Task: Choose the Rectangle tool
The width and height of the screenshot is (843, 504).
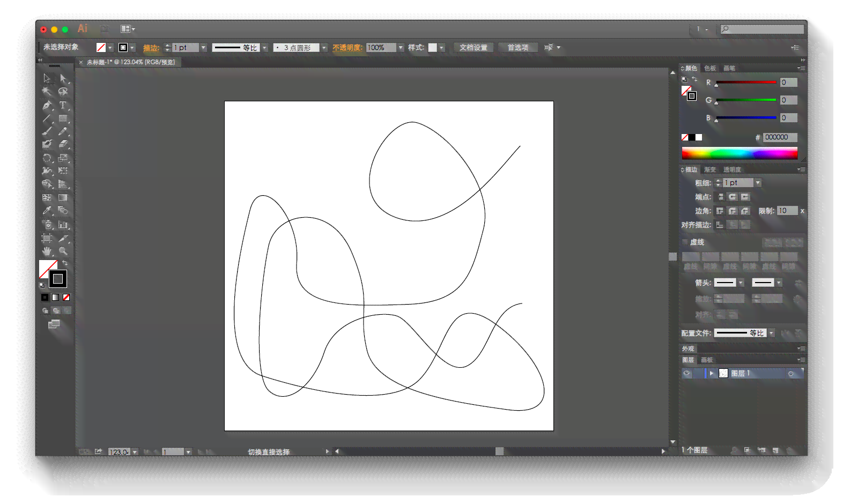Action: point(63,118)
